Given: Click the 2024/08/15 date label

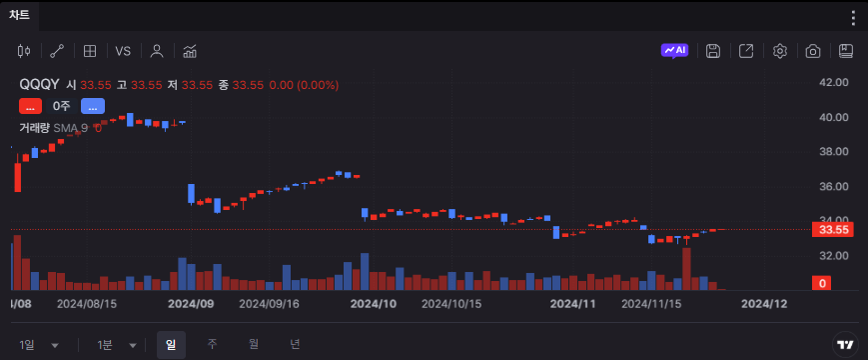Looking at the screenshot, I should click(x=87, y=304).
